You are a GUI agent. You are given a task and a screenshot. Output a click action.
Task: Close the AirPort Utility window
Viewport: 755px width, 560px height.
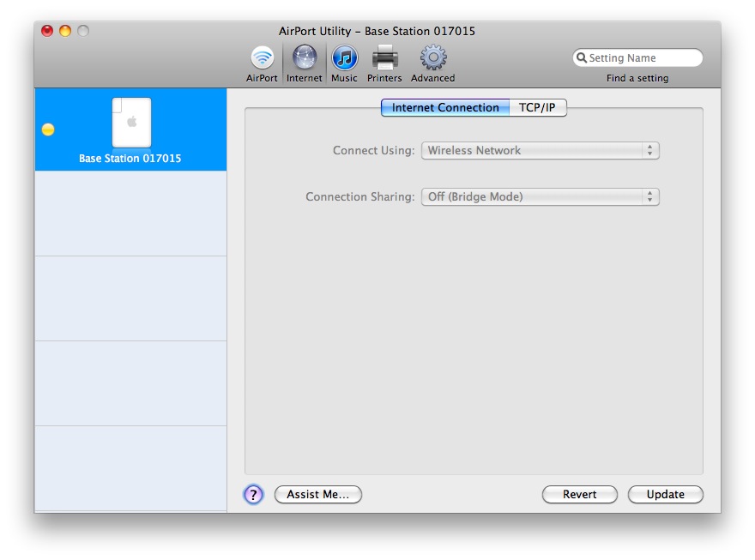47,31
